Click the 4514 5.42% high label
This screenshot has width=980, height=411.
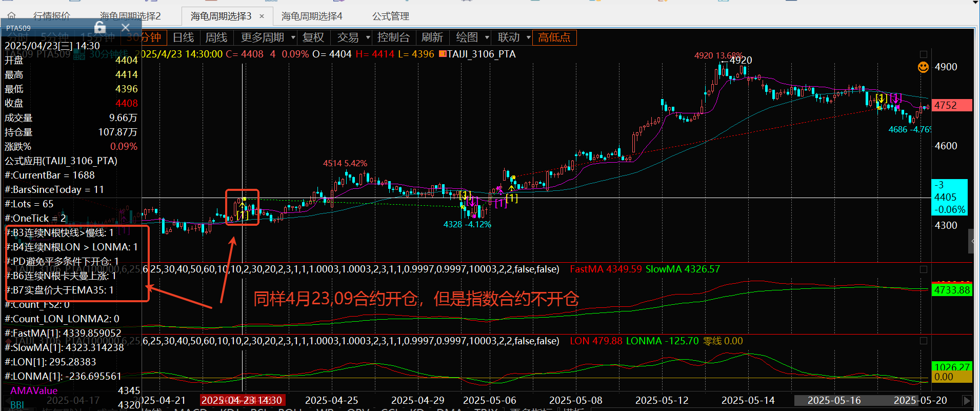pyautogui.click(x=345, y=163)
